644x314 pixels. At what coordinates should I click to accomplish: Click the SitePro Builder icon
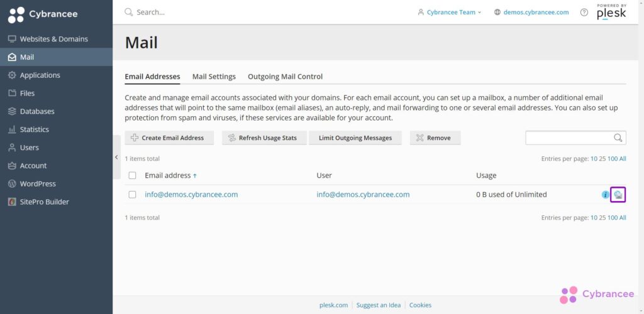click(13, 202)
